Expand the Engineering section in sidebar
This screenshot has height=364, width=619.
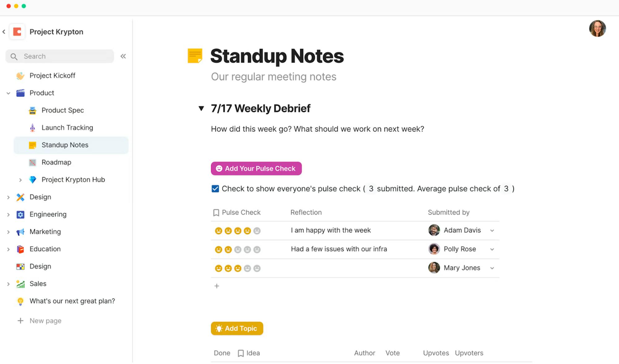pos(8,215)
